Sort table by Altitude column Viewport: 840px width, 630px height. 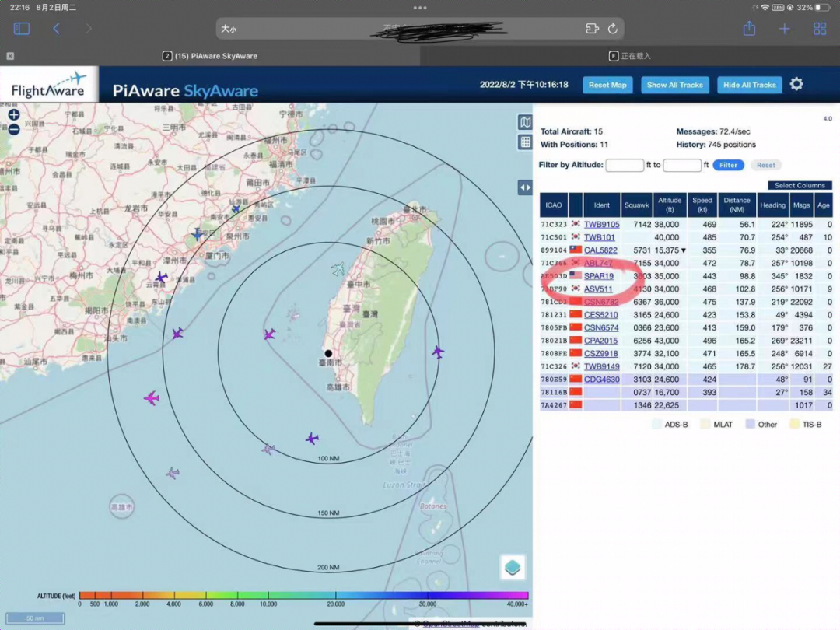pyautogui.click(x=670, y=205)
